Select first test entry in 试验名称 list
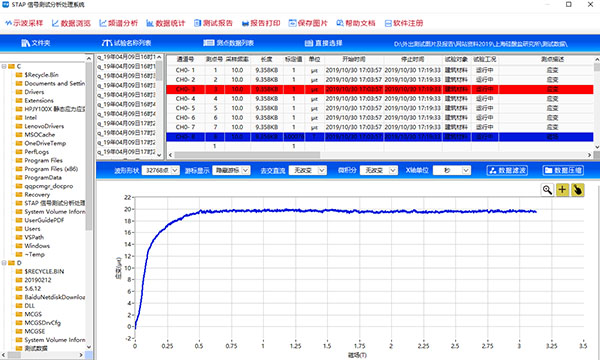This screenshot has width=600, height=360. pos(126,57)
